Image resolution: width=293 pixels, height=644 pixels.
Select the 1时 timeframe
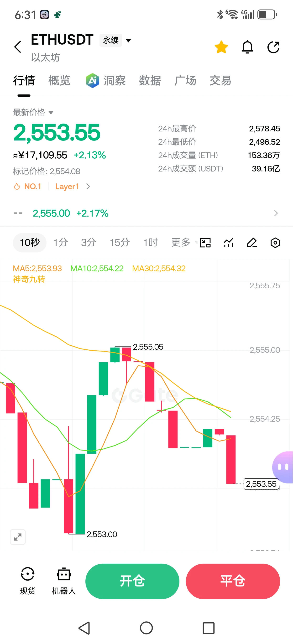(x=151, y=243)
